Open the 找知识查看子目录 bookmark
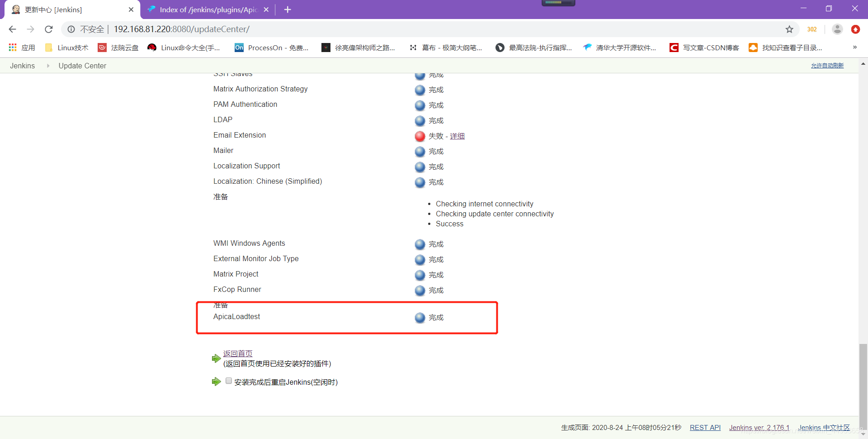This screenshot has width=868, height=439. [x=785, y=48]
